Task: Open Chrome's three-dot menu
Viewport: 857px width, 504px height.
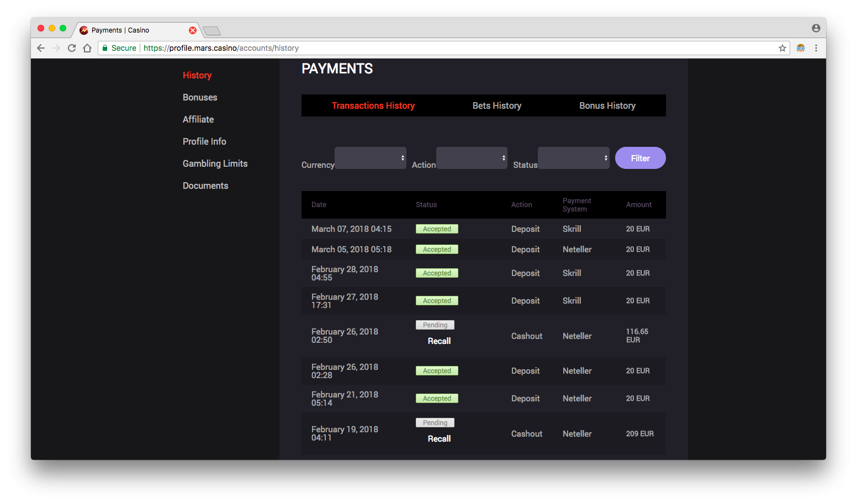Action: coord(816,48)
